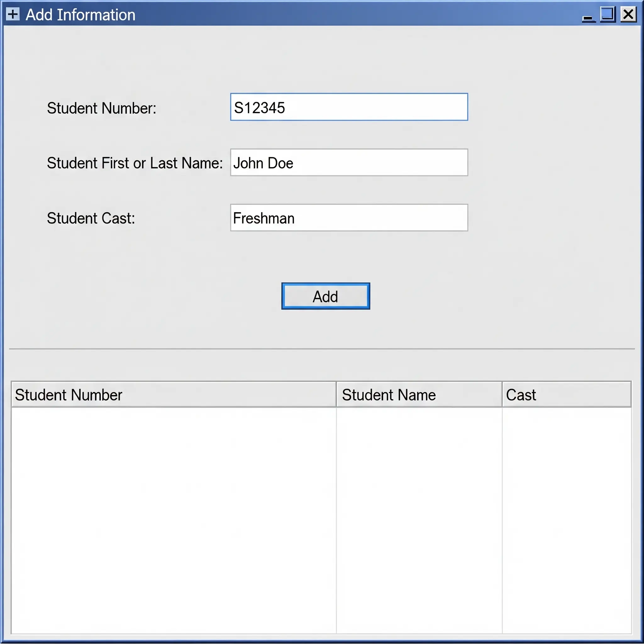
Task: Click the Student First or Last Name label
Action: 135,163
